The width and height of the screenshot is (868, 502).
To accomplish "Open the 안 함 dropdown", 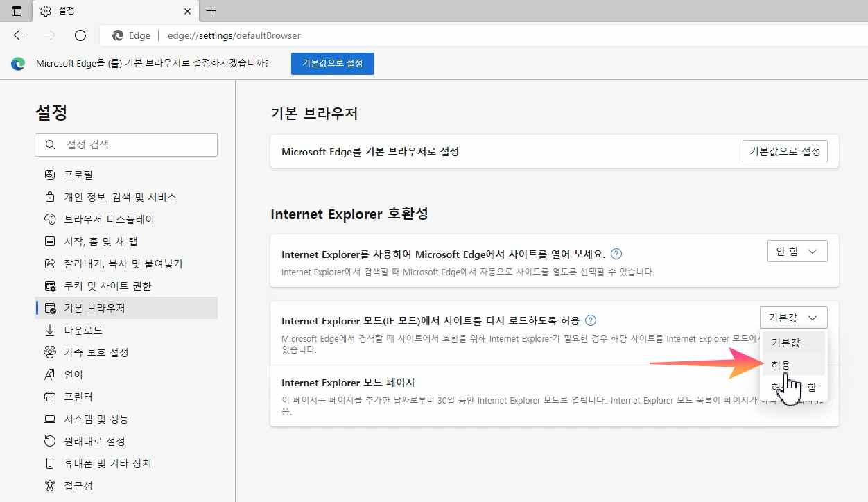I will (797, 251).
